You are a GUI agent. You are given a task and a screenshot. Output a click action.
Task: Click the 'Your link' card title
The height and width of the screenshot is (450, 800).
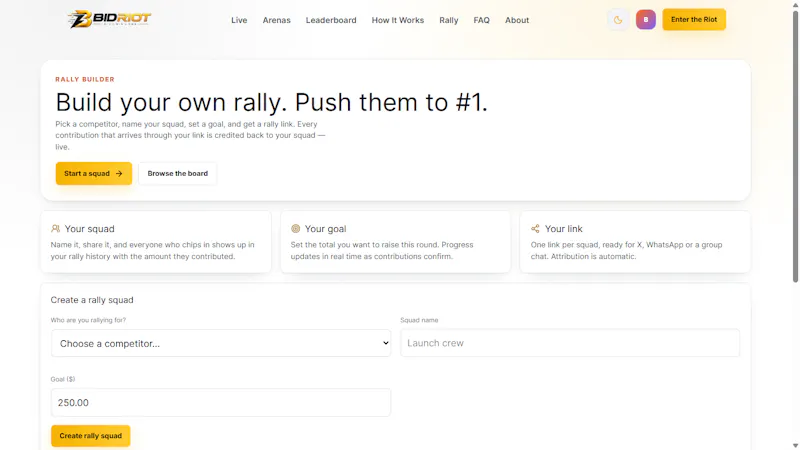click(563, 229)
